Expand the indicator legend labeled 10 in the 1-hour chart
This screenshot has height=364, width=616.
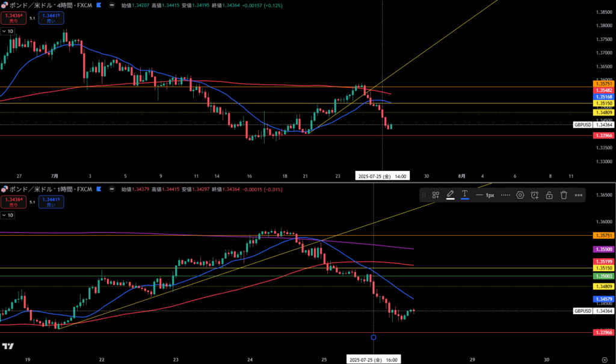click(7, 215)
